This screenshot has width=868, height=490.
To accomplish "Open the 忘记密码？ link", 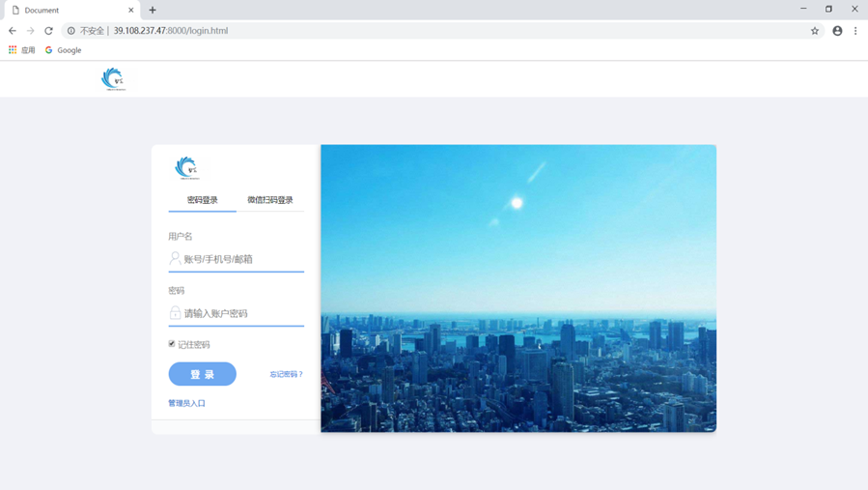I will [x=286, y=374].
